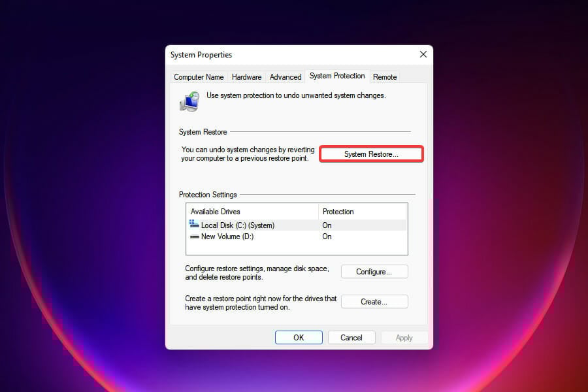Close the System Properties dialog
588x392 pixels.
point(423,54)
